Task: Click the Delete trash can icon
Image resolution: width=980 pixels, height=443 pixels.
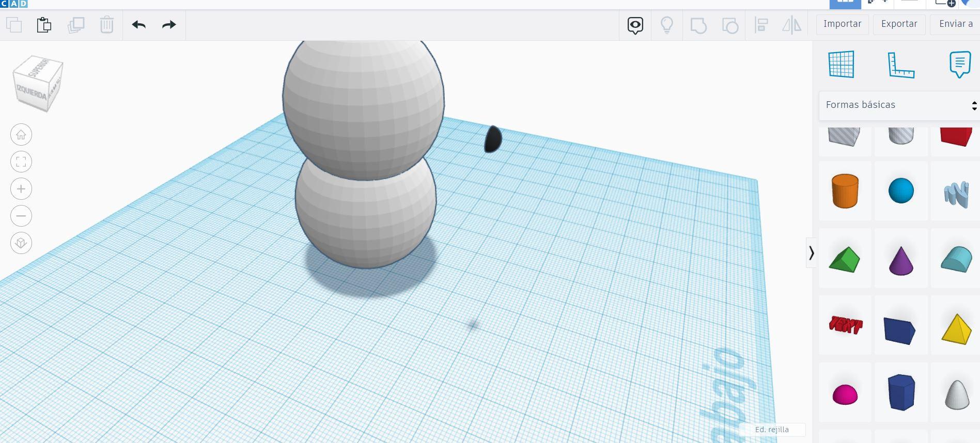Action: pos(107,25)
